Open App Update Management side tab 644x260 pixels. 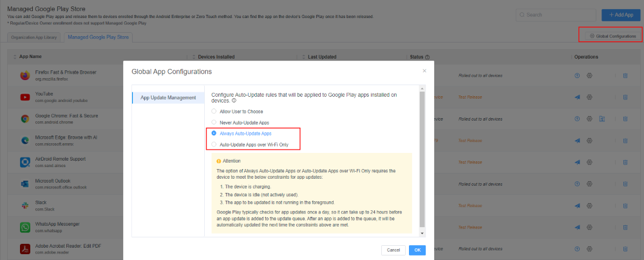coord(168,97)
